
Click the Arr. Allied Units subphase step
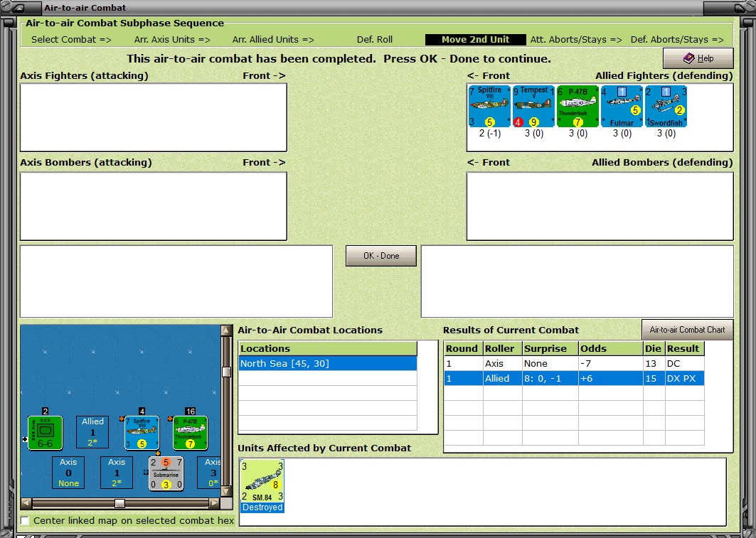(273, 40)
